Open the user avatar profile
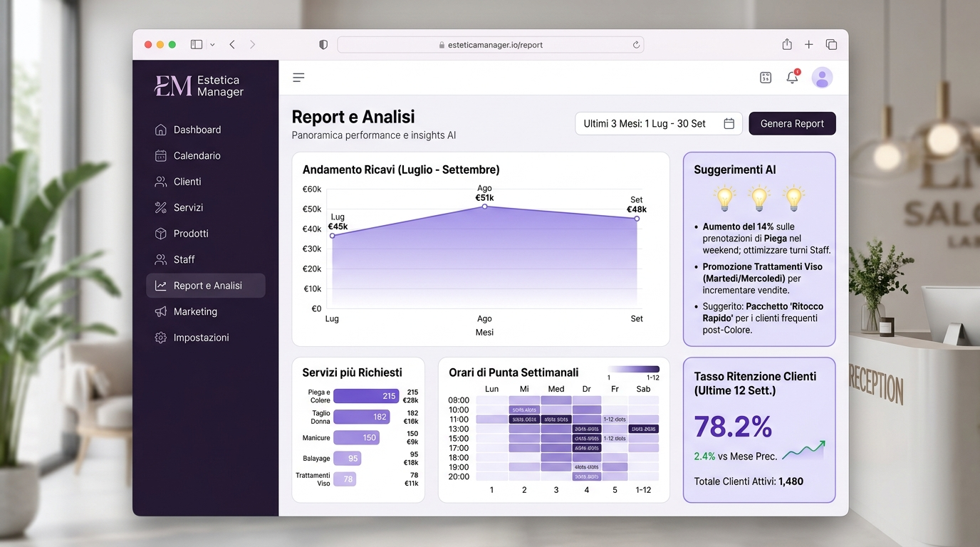This screenshot has height=547, width=980. pyautogui.click(x=822, y=78)
